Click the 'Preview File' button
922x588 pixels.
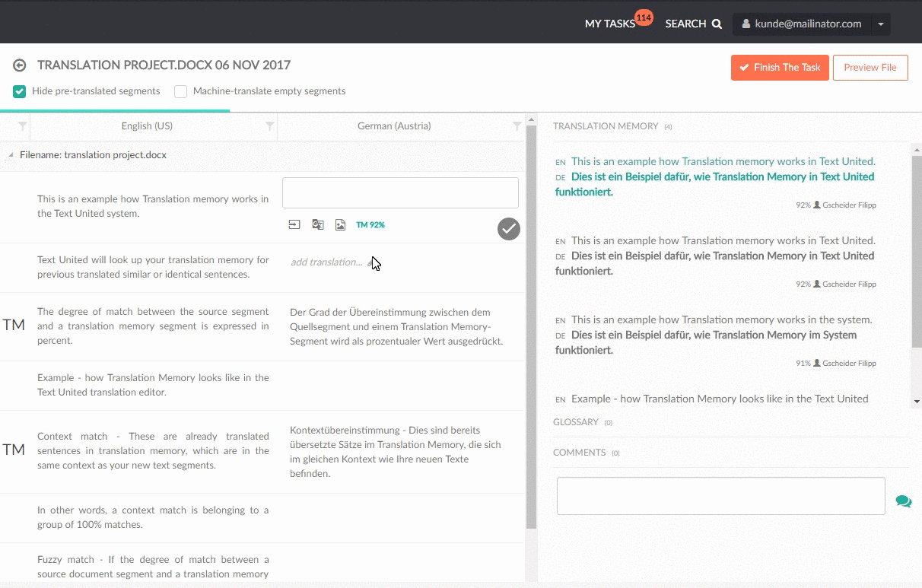(x=870, y=68)
